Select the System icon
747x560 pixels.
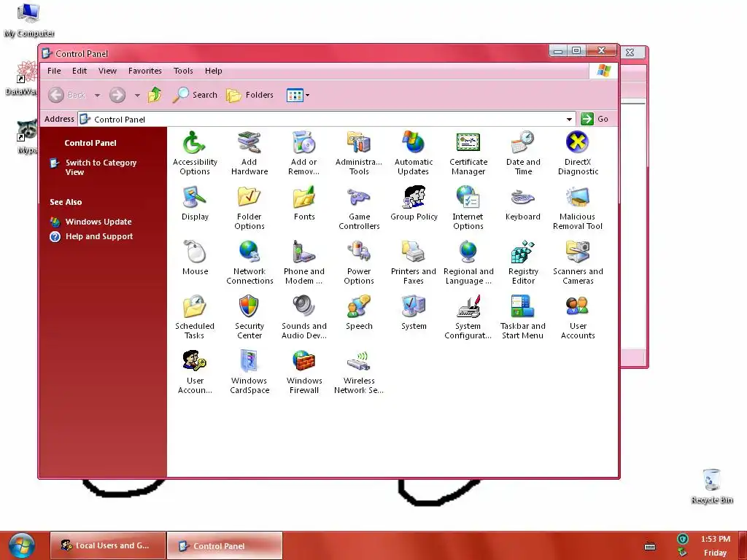[x=414, y=313]
